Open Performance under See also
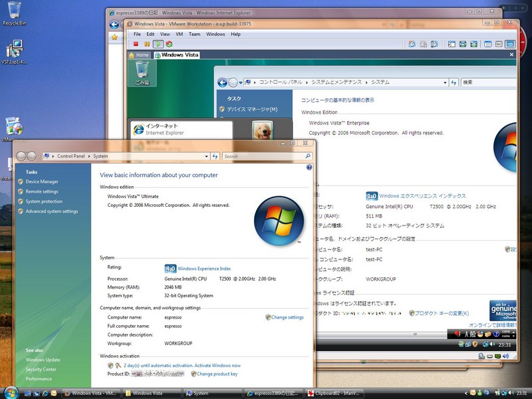This screenshot has height=399, width=532. (39, 379)
